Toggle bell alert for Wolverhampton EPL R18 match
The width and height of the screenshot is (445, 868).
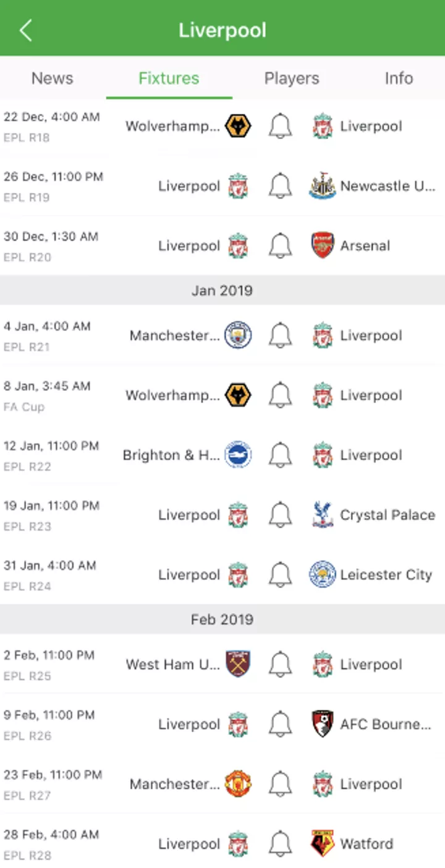[280, 126]
